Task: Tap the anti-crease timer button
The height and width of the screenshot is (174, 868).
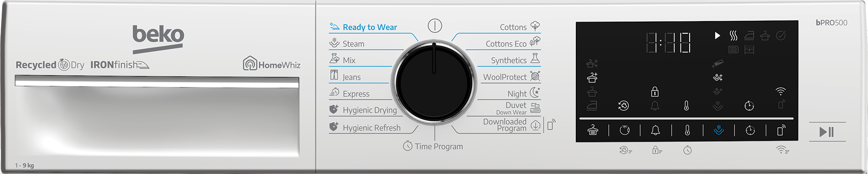Action: [625, 130]
